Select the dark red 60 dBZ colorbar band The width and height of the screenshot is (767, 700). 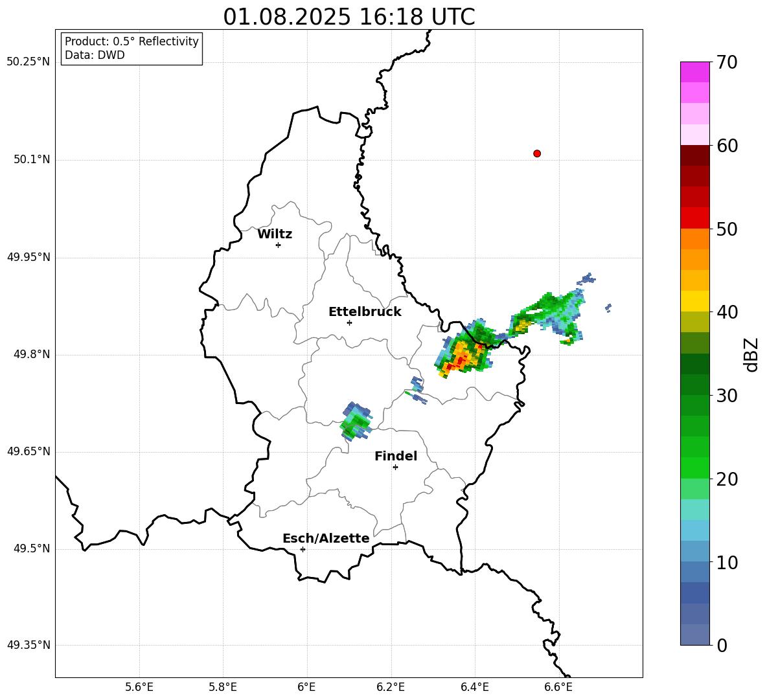tap(694, 155)
